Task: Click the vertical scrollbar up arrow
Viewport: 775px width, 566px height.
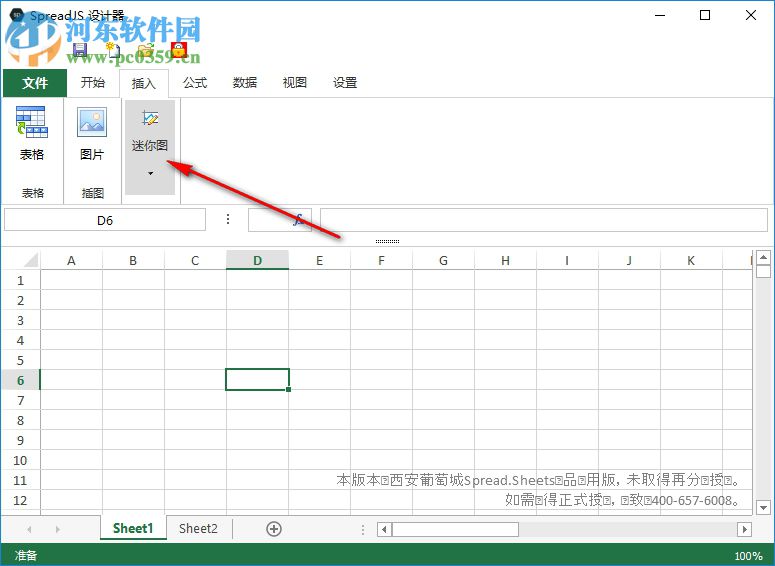Action: [764, 258]
